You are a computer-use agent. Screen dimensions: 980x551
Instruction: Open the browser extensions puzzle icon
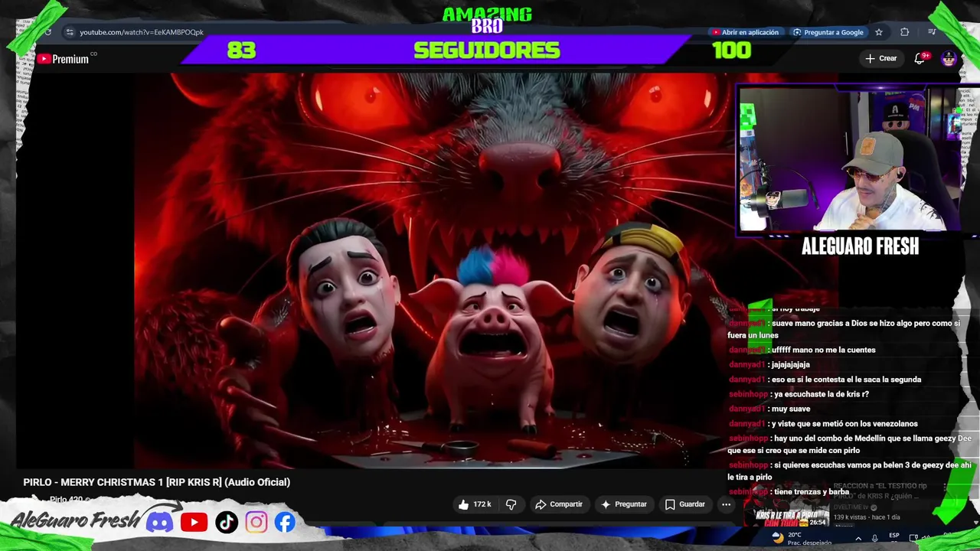905,32
